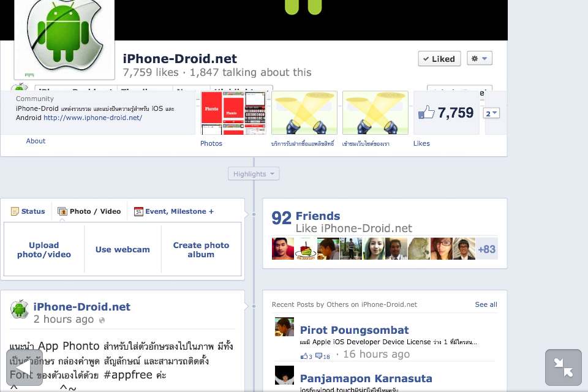
Task: Open Pirot Poungsombat's profile name
Action: click(x=355, y=330)
